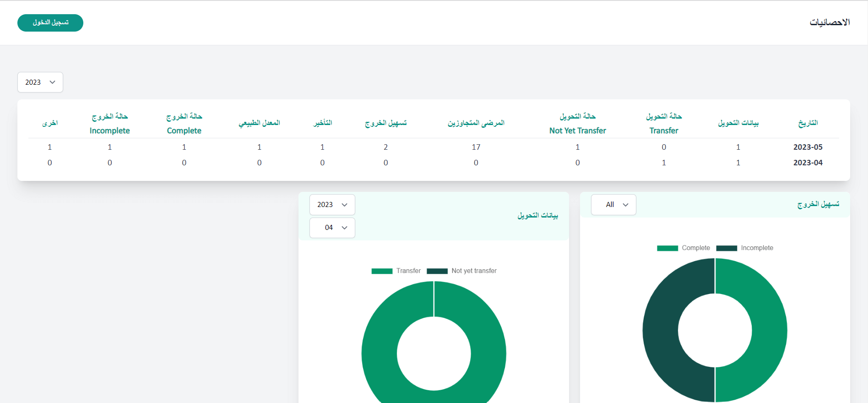
Task: Toggle the Incomplete legend swatch
Action: pos(727,248)
